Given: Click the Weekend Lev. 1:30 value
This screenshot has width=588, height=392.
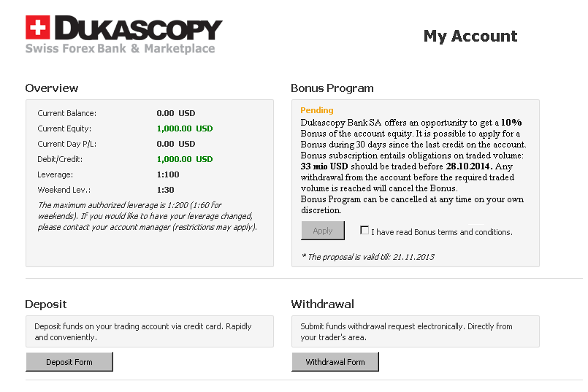Looking at the screenshot, I should tap(165, 190).
